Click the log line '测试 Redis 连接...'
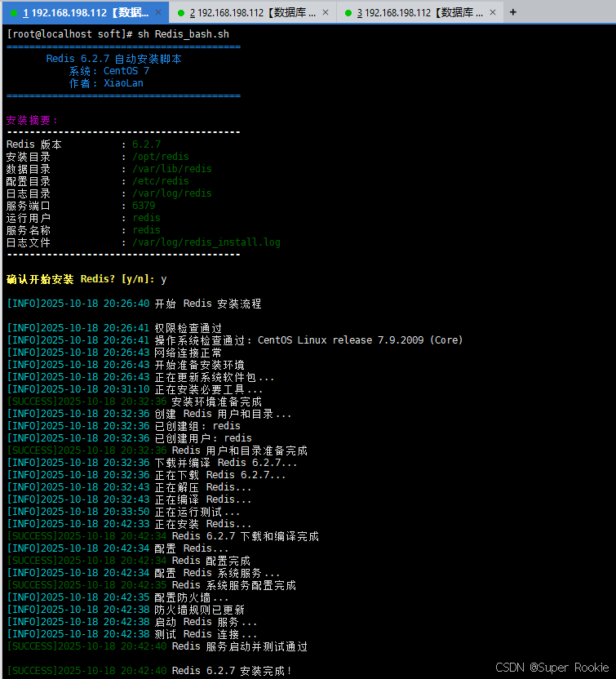 click(x=206, y=634)
